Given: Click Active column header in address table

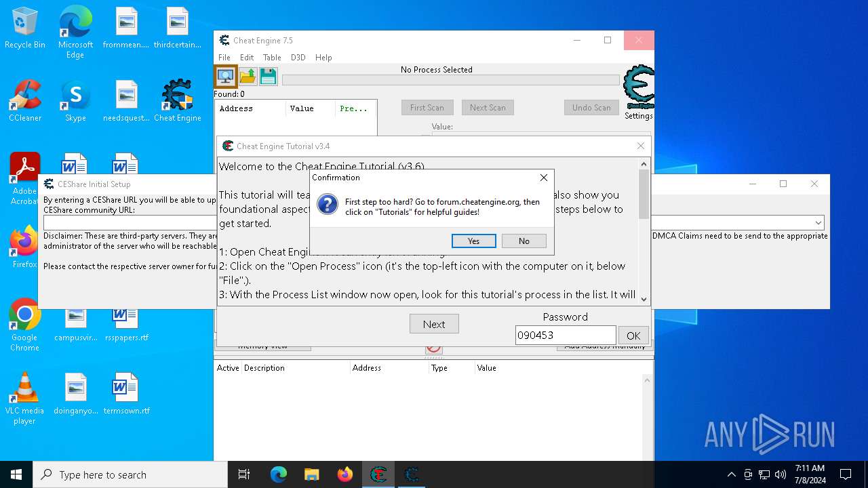Looking at the screenshot, I should pos(228,368).
